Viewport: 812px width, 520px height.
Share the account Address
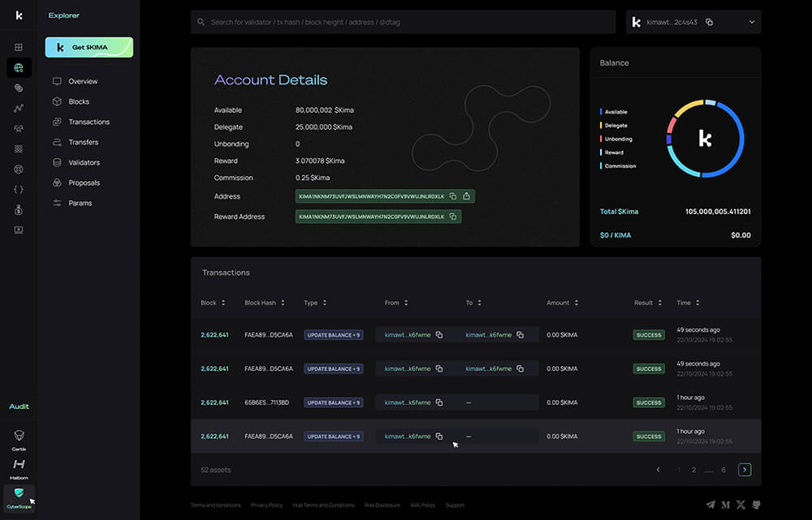[x=467, y=196]
